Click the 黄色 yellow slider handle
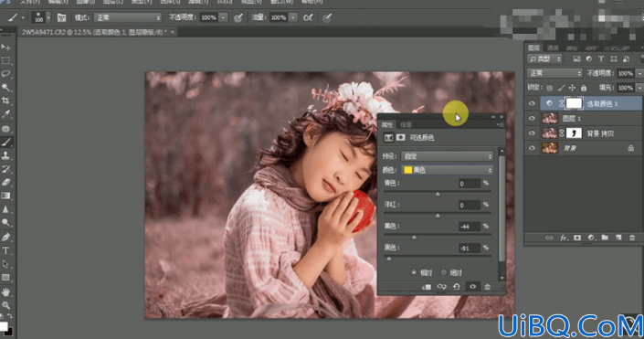Image resolution: width=644 pixels, height=339 pixels. pyautogui.click(x=414, y=237)
